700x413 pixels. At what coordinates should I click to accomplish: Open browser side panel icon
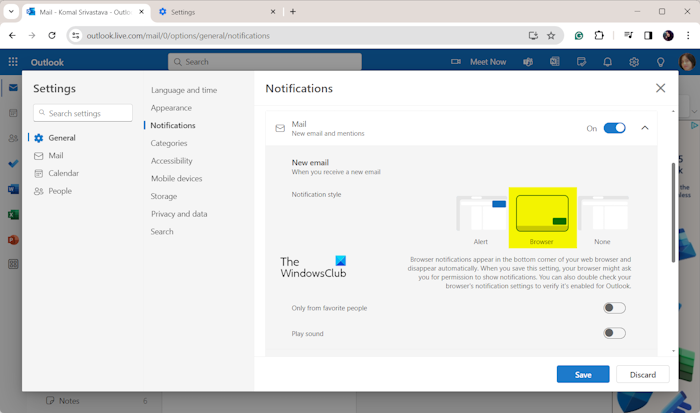coord(648,35)
